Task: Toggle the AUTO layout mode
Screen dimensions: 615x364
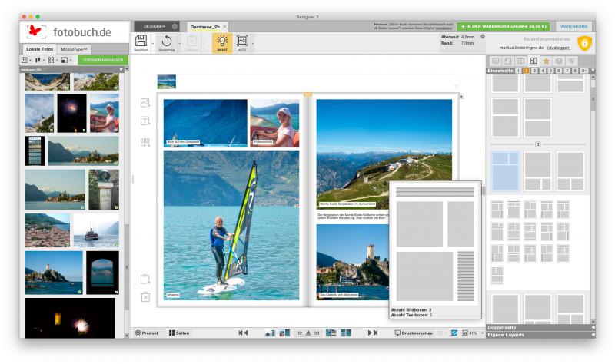Action: pyautogui.click(x=242, y=41)
